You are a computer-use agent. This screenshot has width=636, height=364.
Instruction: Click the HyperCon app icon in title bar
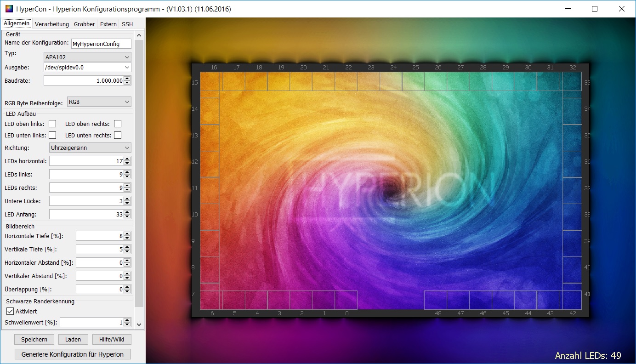pos(9,9)
